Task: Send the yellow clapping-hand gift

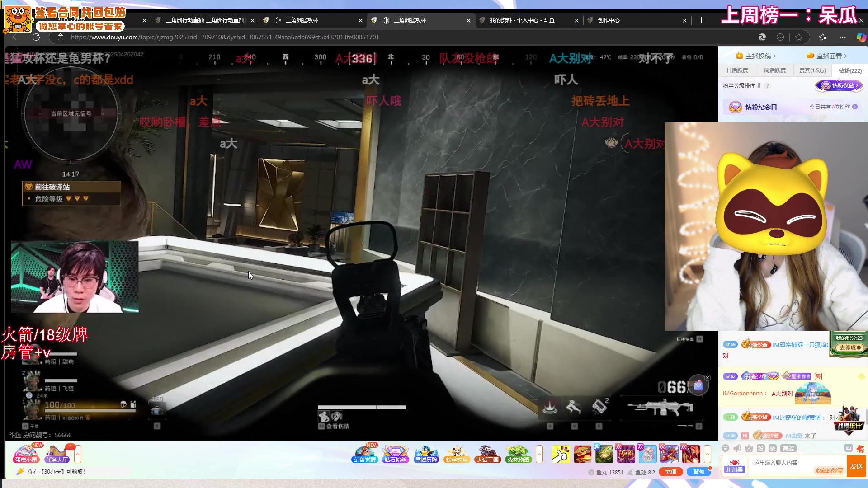Action: 561,454
